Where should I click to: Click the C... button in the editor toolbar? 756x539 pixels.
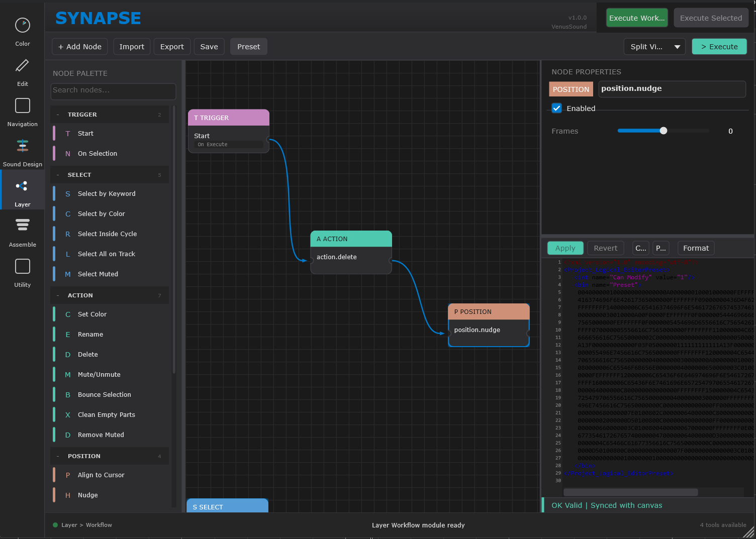click(641, 248)
